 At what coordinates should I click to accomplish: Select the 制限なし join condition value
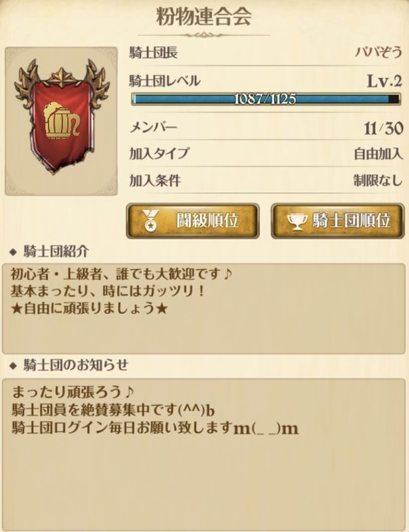[x=378, y=180]
